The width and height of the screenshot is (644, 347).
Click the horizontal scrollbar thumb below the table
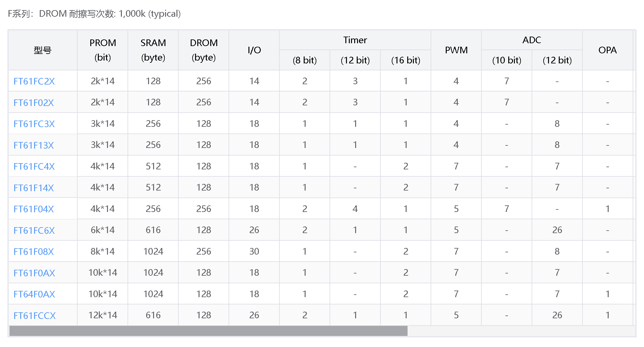[x=208, y=331]
